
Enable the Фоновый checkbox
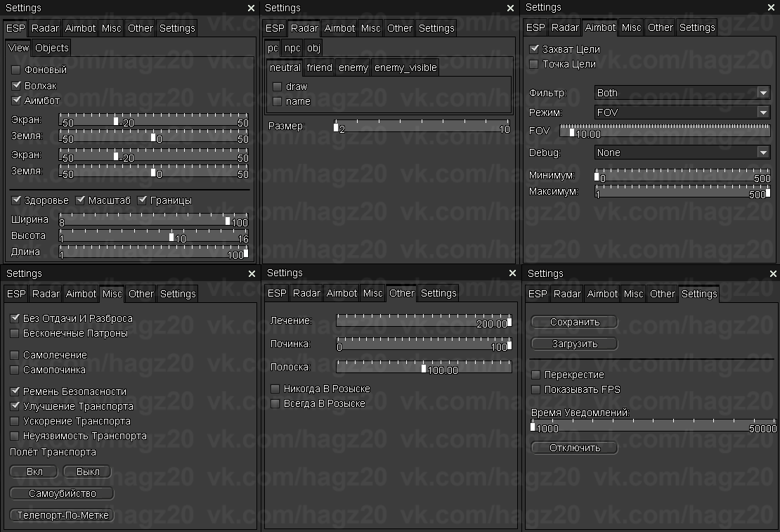[x=16, y=70]
